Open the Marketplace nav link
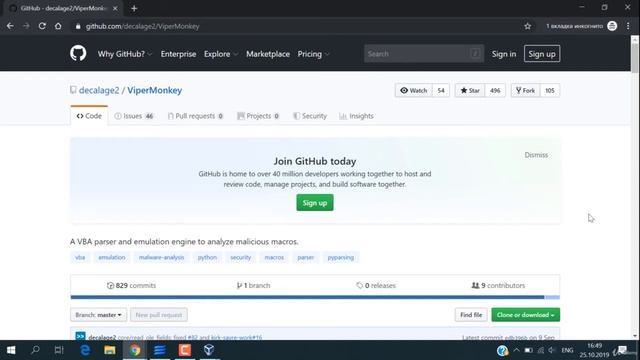Image resolution: width=640 pixels, height=360 pixels. pos(268,54)
